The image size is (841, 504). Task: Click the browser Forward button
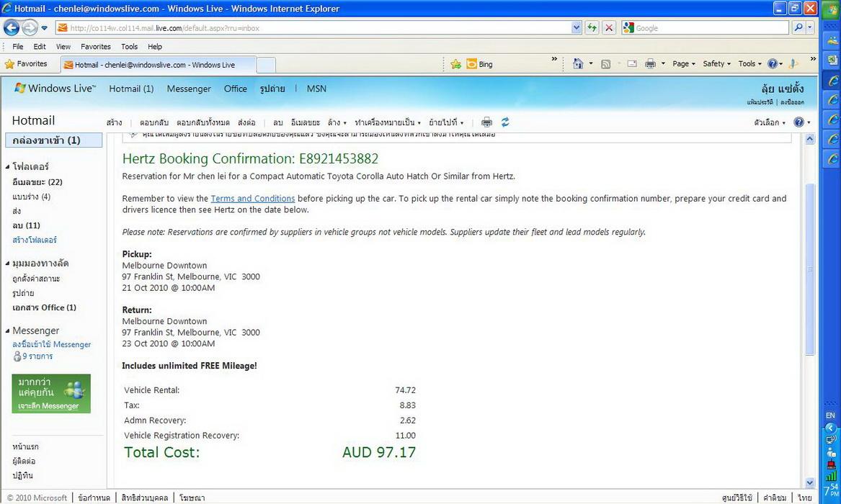(30, 27)
